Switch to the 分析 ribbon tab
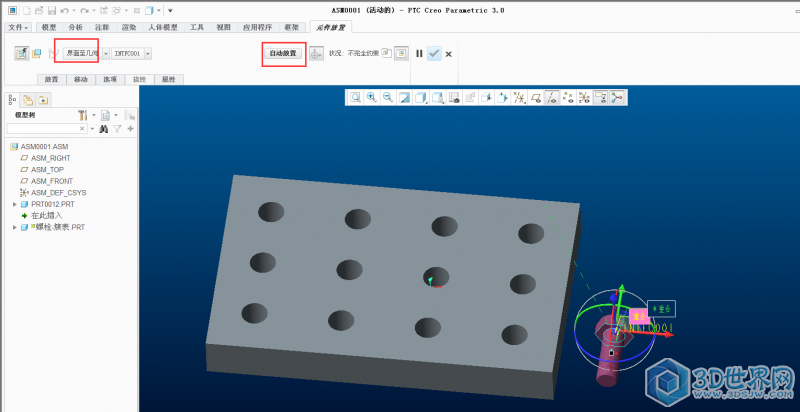Image resolution: width=800 pixels, height=412 pixels. tap(76, 28)
